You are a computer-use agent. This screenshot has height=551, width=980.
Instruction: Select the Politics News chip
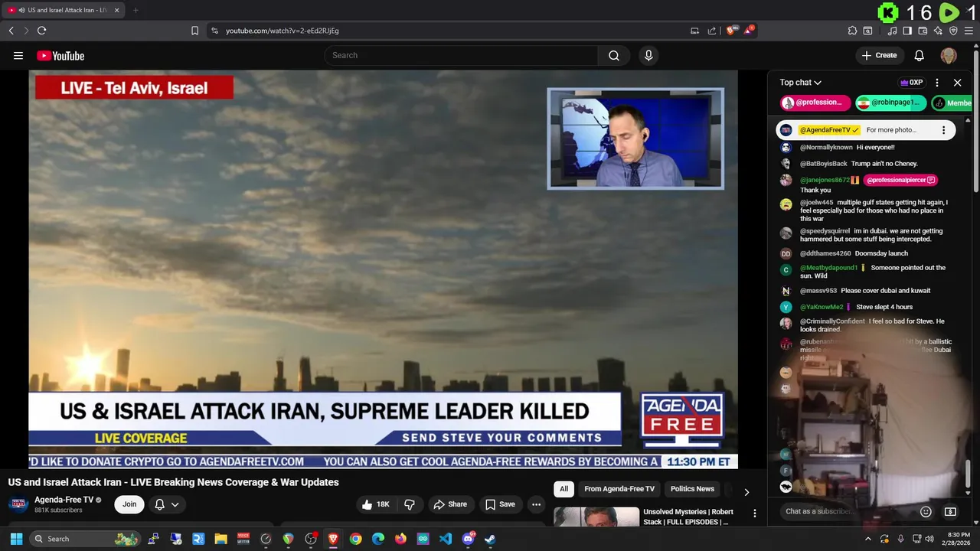pos(692,489)
